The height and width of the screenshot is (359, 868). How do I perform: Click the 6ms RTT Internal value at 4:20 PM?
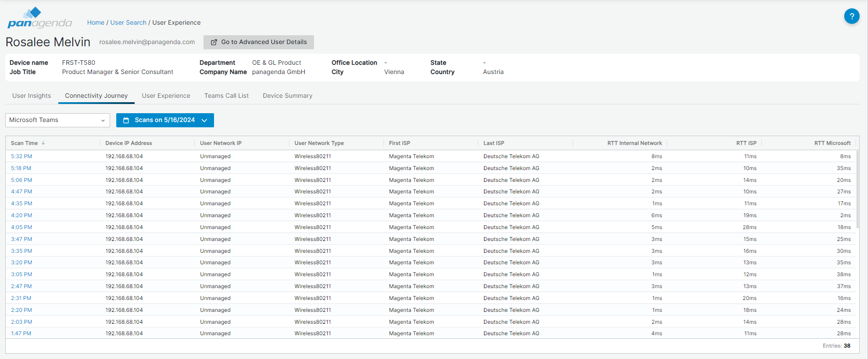657,215
